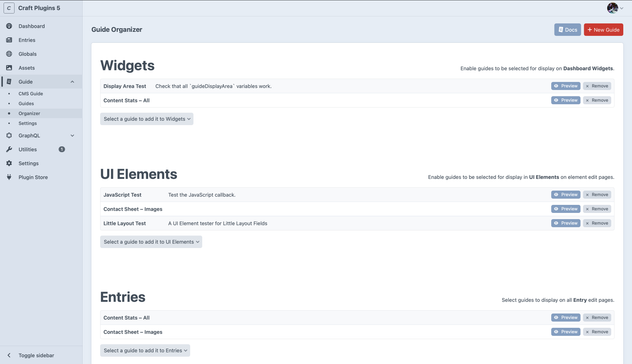
Task: Remove Little Layout Test from UI Elements
Action: (597, 223)
